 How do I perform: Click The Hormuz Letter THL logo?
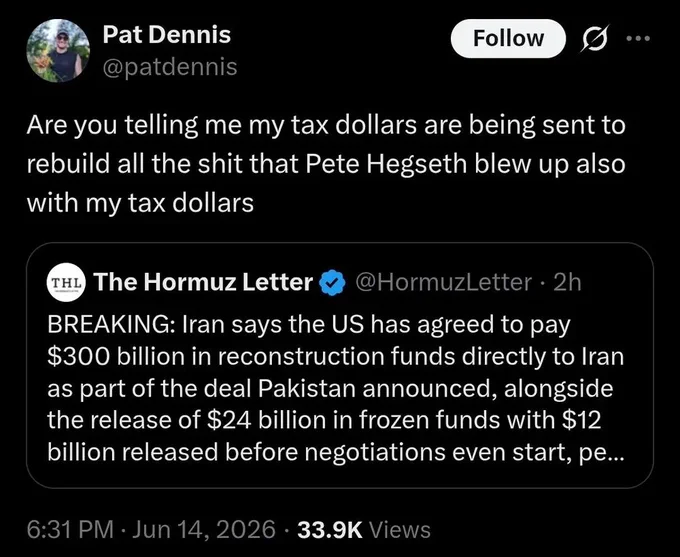pyautogui.click(x=66, y=282)
